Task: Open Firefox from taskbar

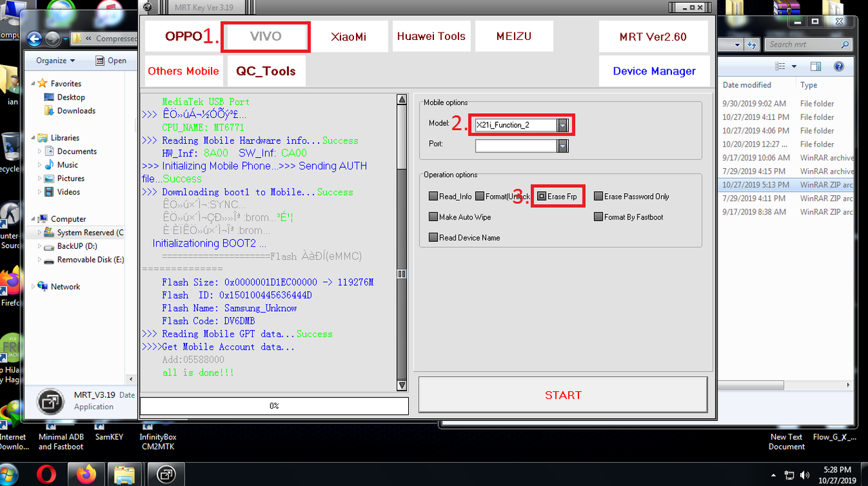Action: coord(86,474)
